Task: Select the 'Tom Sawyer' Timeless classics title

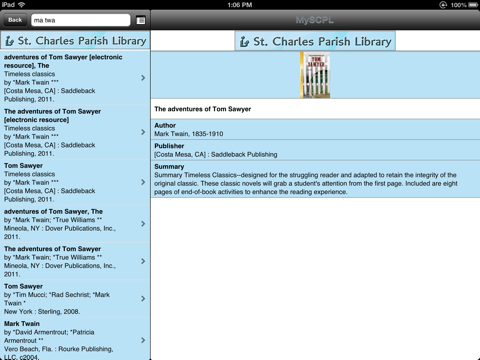Action: click(23, 166)
